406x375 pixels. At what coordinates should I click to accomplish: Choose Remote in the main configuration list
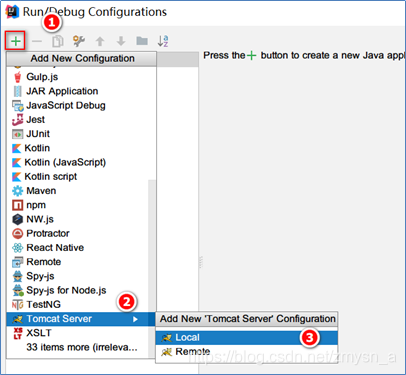click(x=77, y=262)
